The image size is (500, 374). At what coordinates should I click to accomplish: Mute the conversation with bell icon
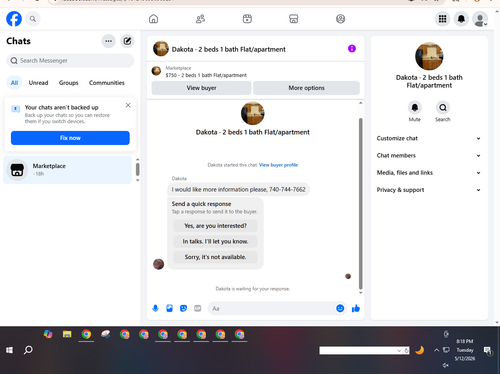(415, 108)
